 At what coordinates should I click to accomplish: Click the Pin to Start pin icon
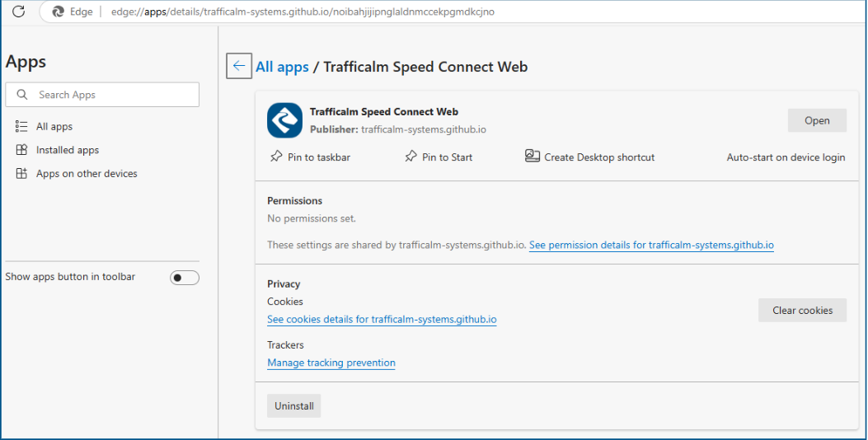coord(411,157)
